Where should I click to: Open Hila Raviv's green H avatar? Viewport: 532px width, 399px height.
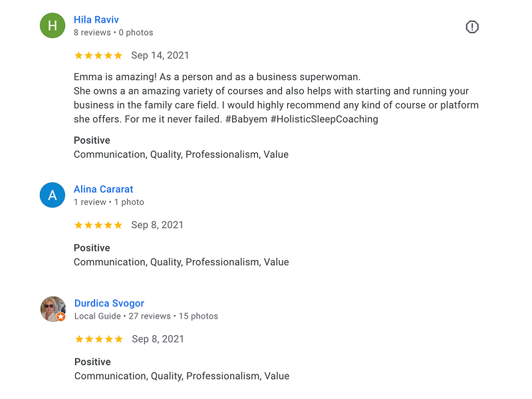pyautogui.click(x=53, y=25)
